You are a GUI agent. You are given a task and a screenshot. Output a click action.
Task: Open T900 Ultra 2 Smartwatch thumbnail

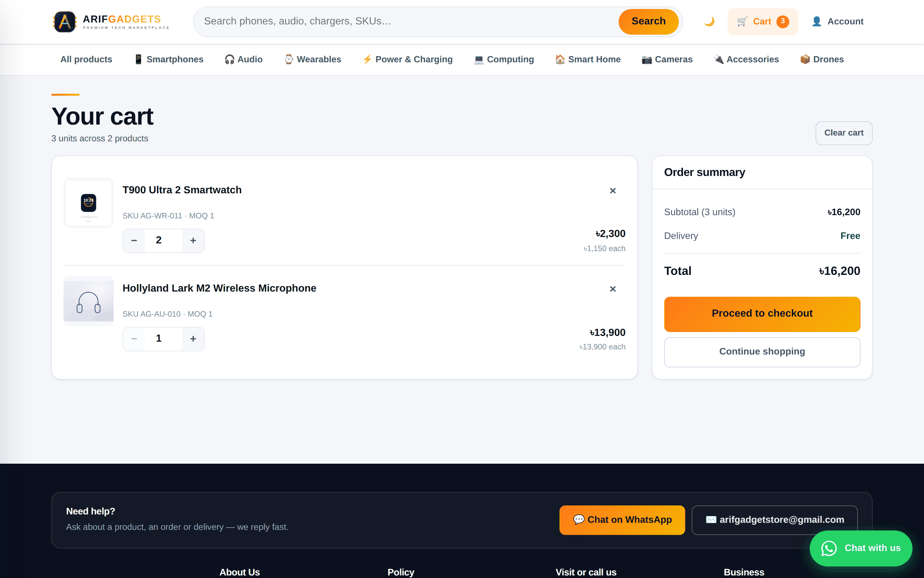[89, 203]
